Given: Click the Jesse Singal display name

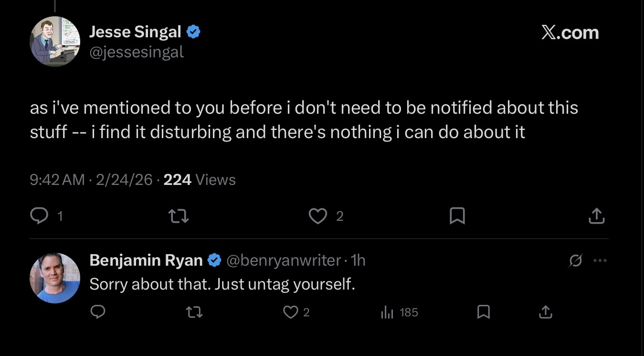Looking at the screenshot, I should click(x=135, y=32).
